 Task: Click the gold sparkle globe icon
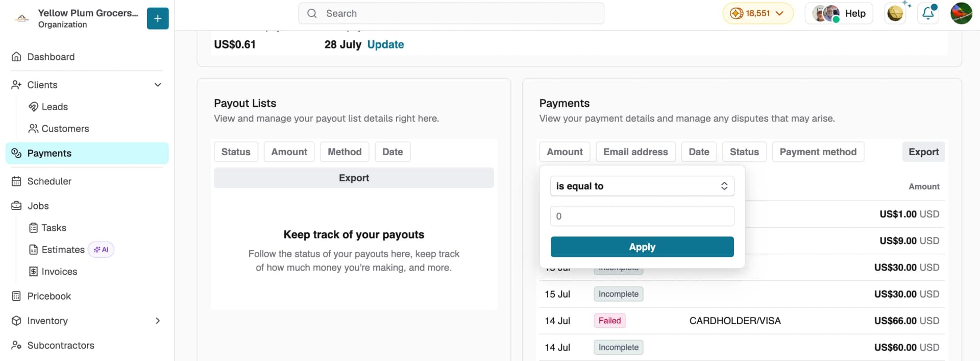click(x=895, y=13)
